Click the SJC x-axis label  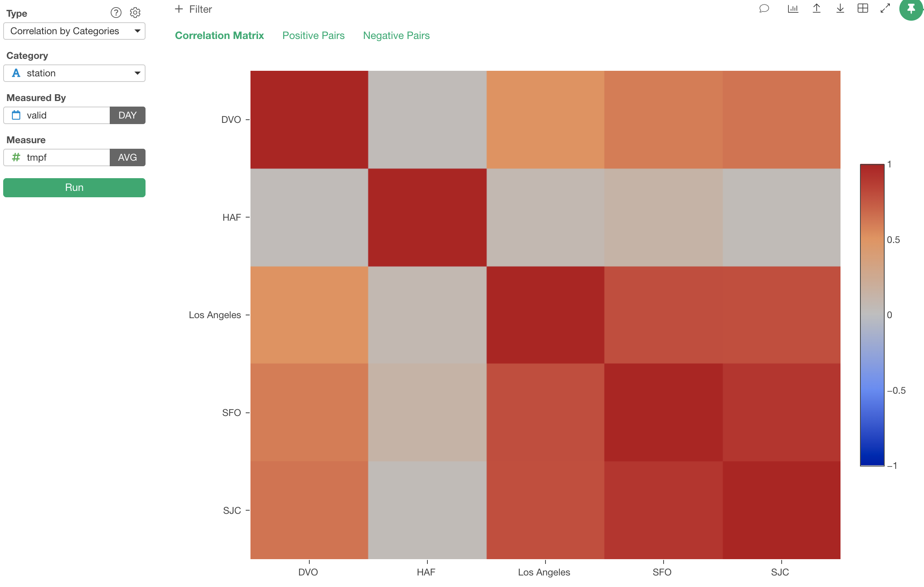point(780,572)
